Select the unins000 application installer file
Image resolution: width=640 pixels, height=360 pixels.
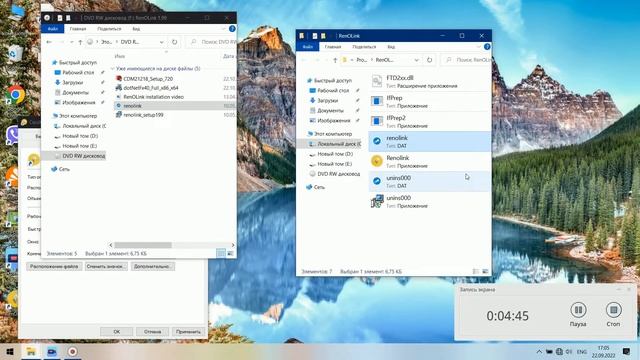(x=429, y=201)
